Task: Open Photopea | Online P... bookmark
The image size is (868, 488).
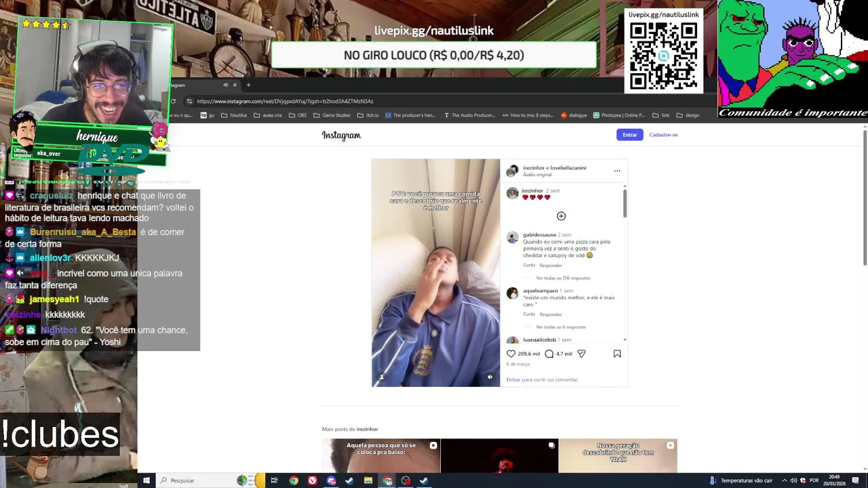Action: coord(619,115)
